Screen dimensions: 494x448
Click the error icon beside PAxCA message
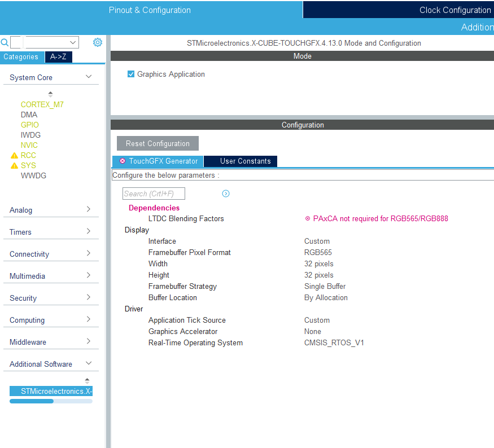click(x=308, y=218)
